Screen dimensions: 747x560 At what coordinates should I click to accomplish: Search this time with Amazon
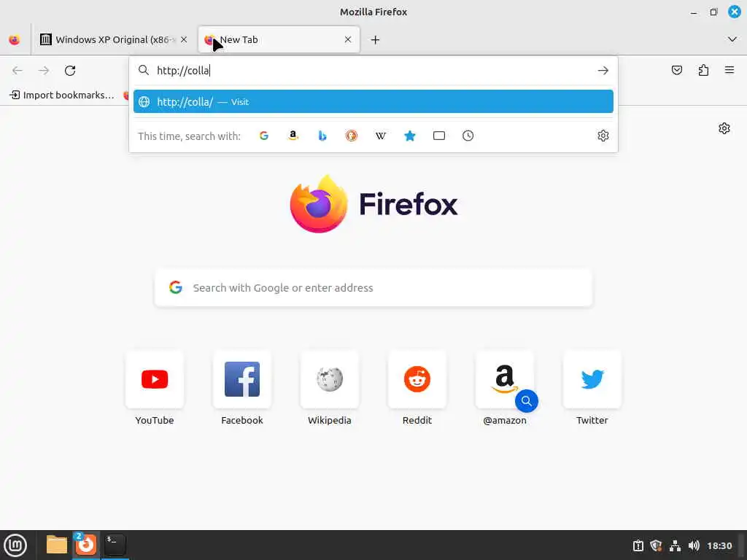click(293, 136)
